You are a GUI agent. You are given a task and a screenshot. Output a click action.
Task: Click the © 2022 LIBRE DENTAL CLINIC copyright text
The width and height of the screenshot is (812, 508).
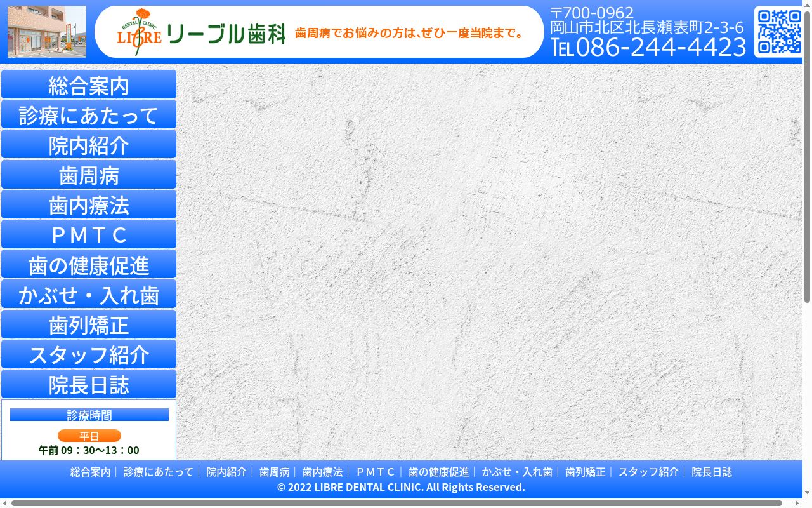(x=401, y=487)
